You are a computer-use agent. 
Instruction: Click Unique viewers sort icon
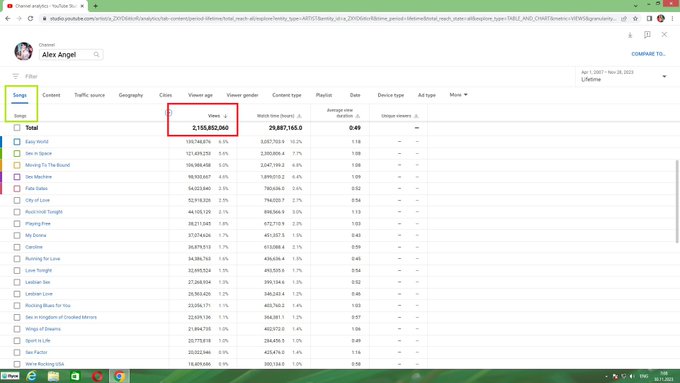(x=416, y=116)
